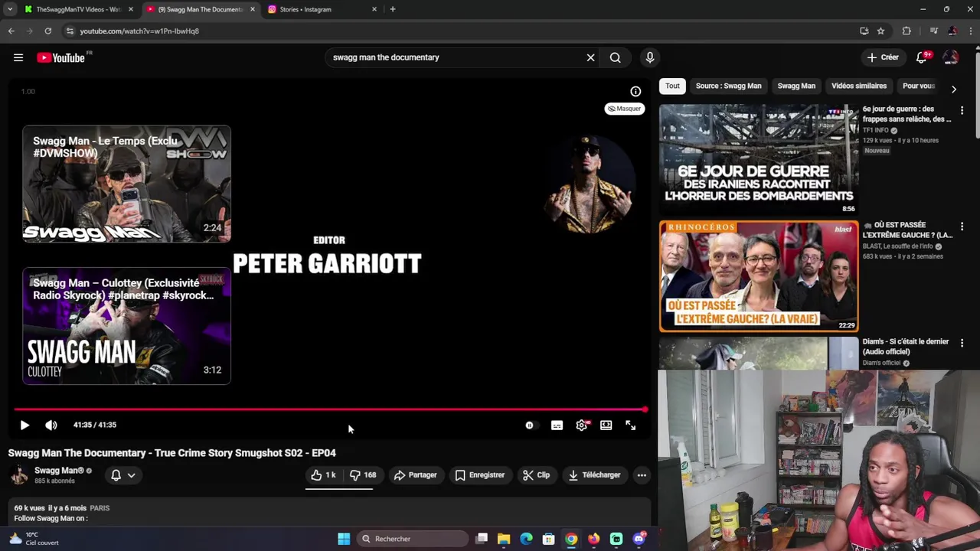Image resolution: width=980 pixels, height=551 pixels.
Task: Open the Swagg Man® channel name link
Action: point(59,471)
